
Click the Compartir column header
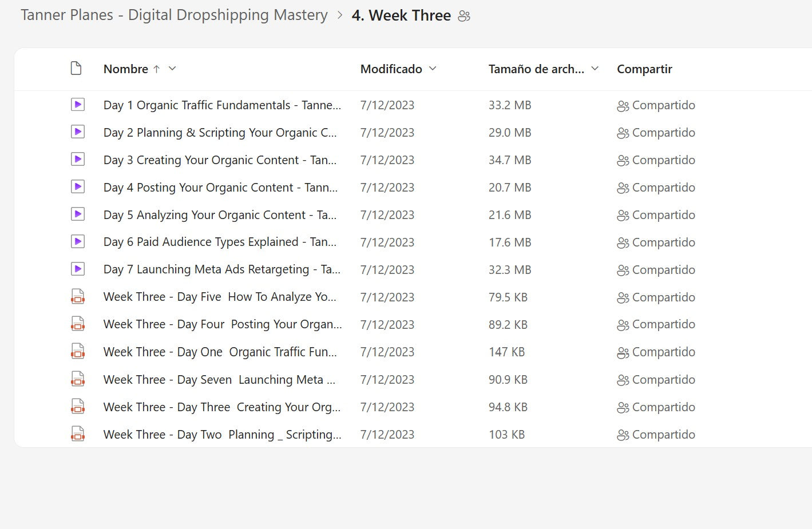(644, 69)
